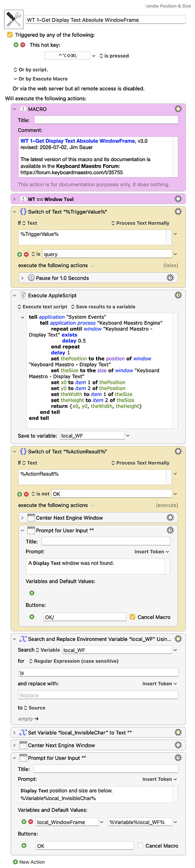This screenshot has height=868, width=195.
Task: Expand the 'Pause for 1.0 Seconds' action
Action: coord(22,278)
